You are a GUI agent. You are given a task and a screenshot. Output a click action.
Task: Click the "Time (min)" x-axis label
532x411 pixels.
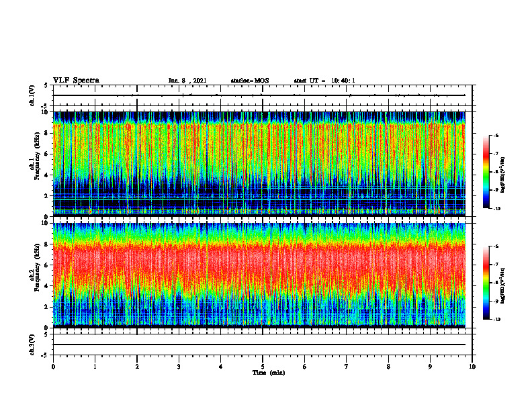269,373
